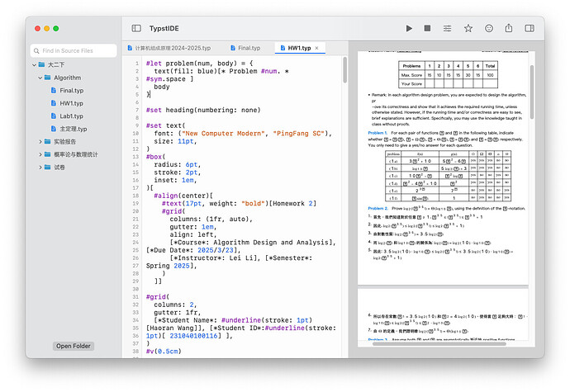Switch to 计算机组成原理2024-2025.typ tab
The image size is (570, 392).
click(x=172, y=49)
